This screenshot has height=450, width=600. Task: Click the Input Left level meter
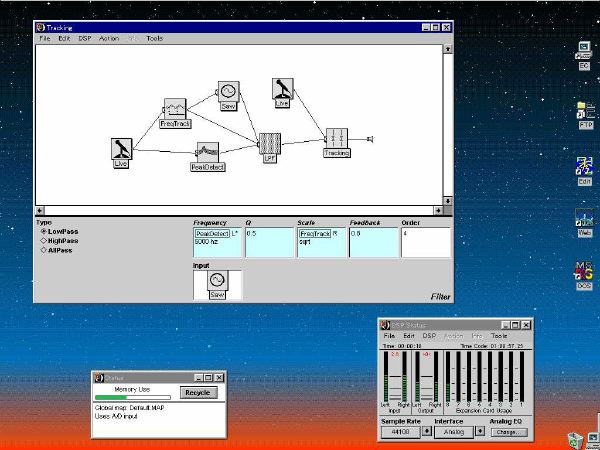point(386,377)
